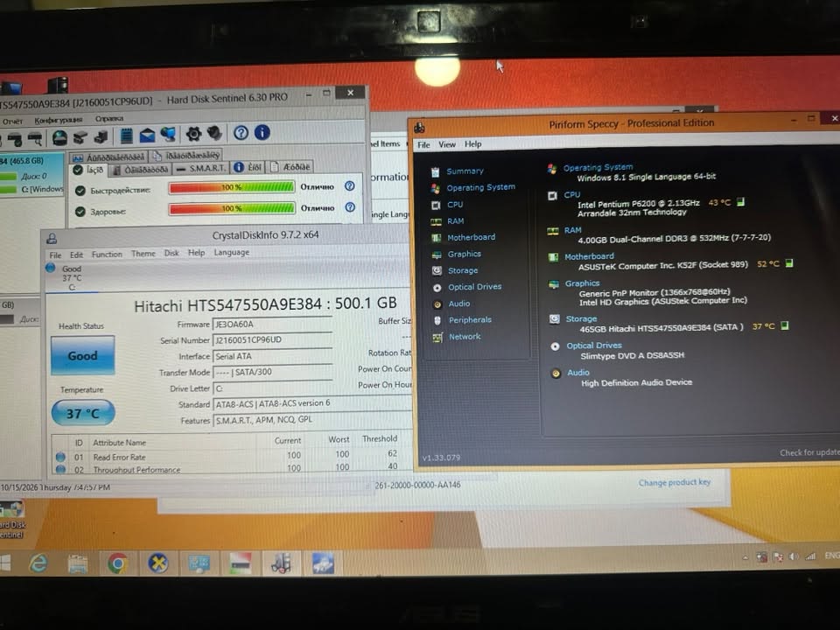Screen dimensions: 840x630
Task: Click the blue envelope email icon in Hard Disk Sentinel
Action: point(147,136)
